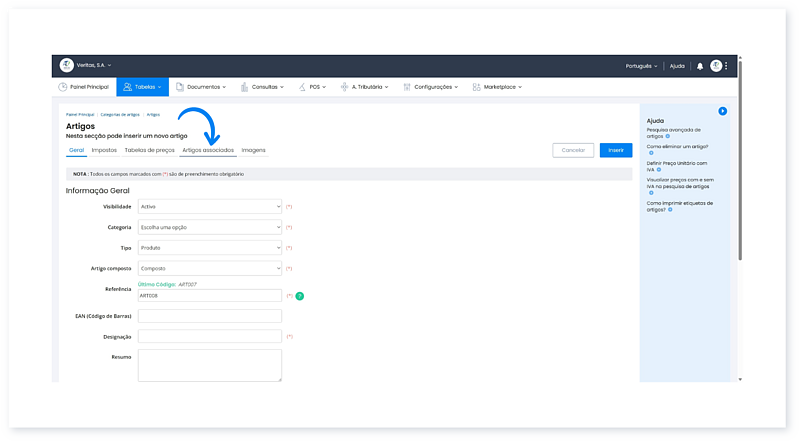Collapse the Ajuda panel with blue arrow icon

tap(723, 111)
